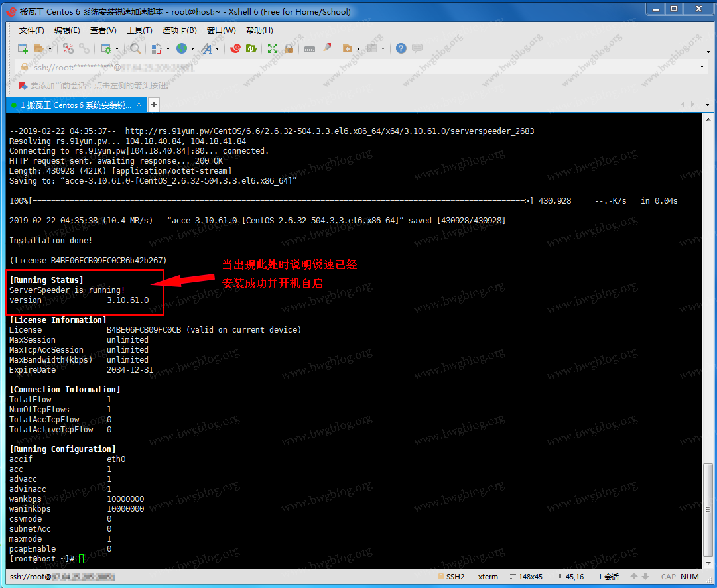717x588 pixels.
Task: Click the Xshell logo in title bar
Action: (13, 12)
